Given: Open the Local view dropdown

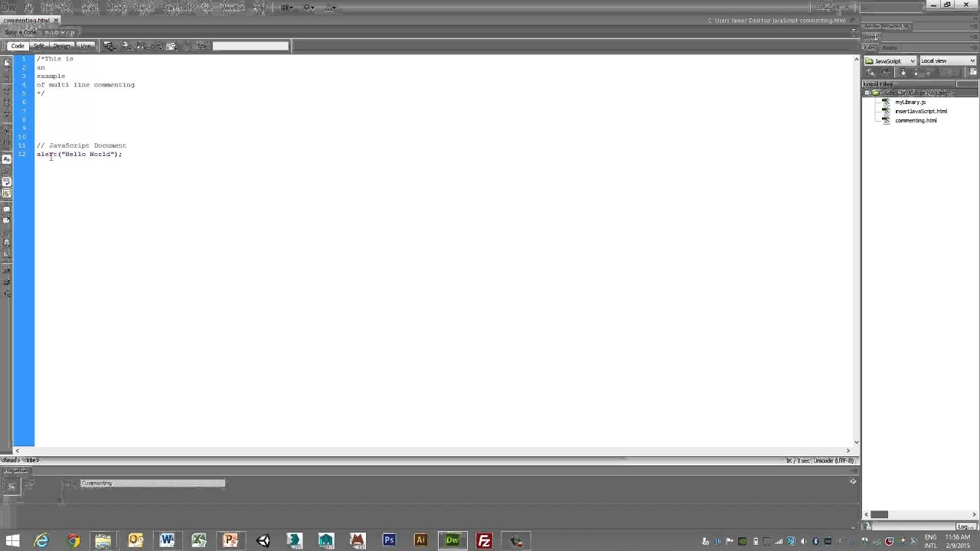Looking at the screenshot, I should [948, 60].
